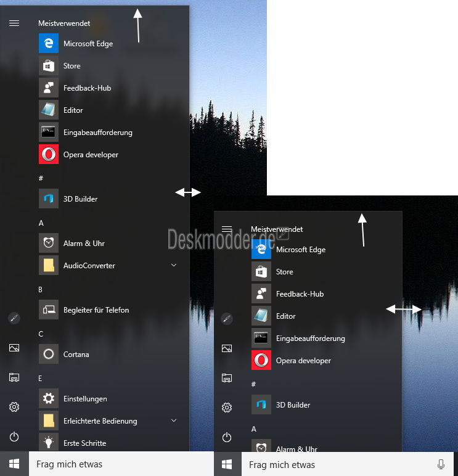Open the Erste Schritte app
This screenshot has width=458, height=476.
coord(84,443)
